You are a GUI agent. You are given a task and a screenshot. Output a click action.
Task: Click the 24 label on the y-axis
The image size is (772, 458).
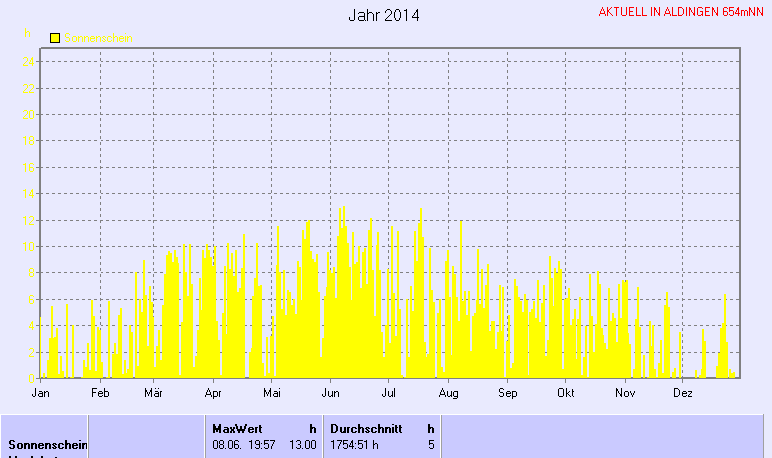click(x=30, y=62)
